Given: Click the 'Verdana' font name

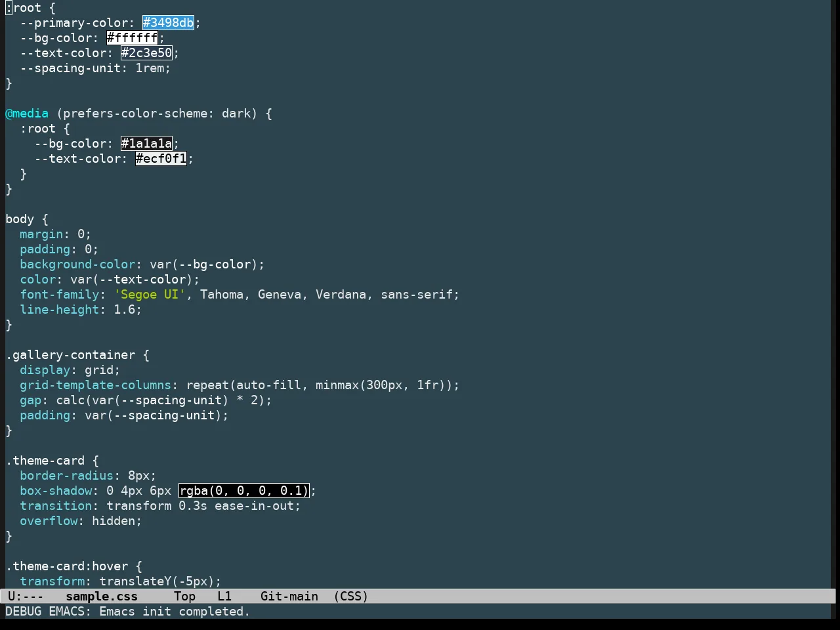Looking at the screenshot, I should (341, 295).
